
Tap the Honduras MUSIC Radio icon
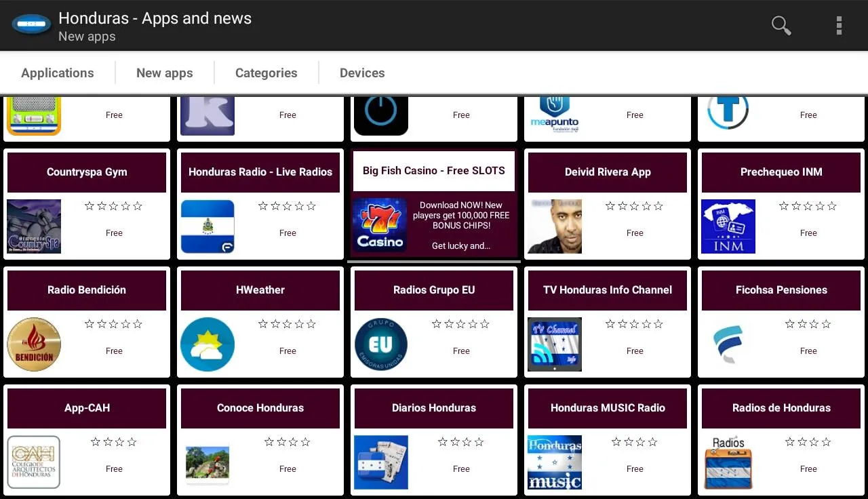[x=555, y=462]
